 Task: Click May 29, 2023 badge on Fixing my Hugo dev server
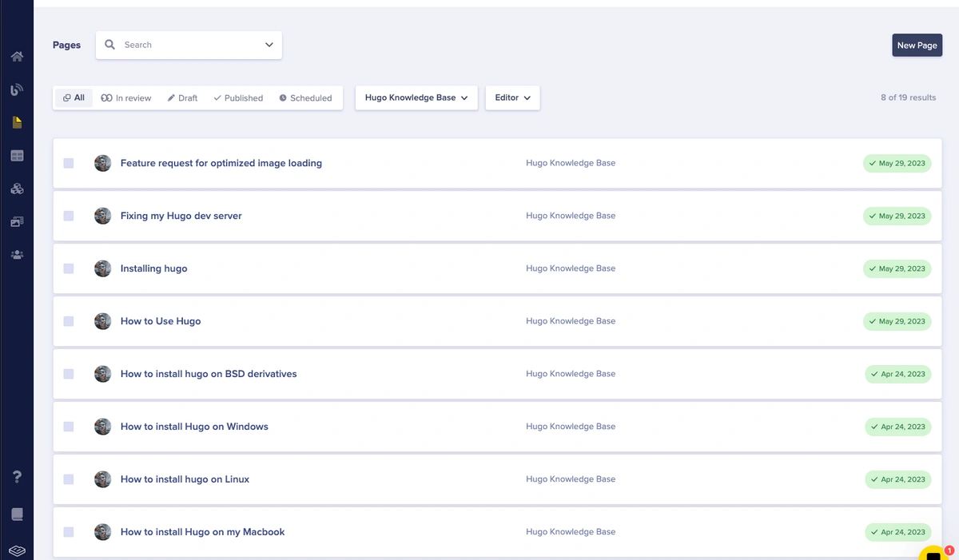[897, 216]
